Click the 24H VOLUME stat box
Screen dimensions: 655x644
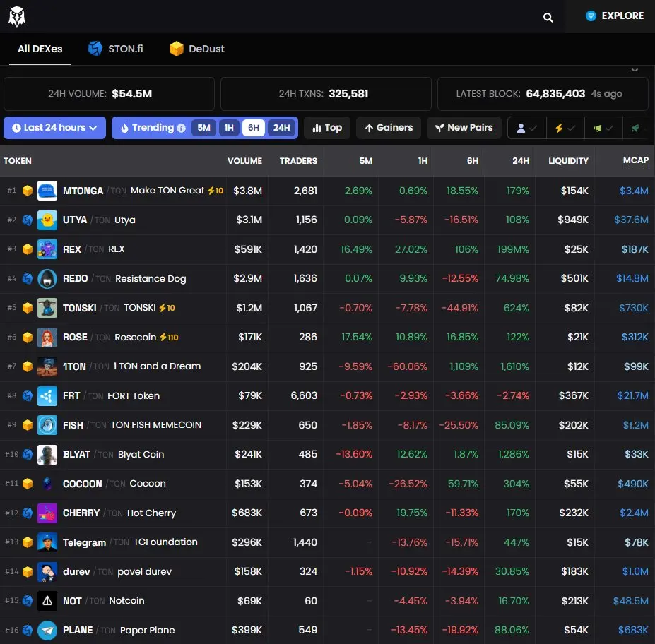click(x=109, y=94)
